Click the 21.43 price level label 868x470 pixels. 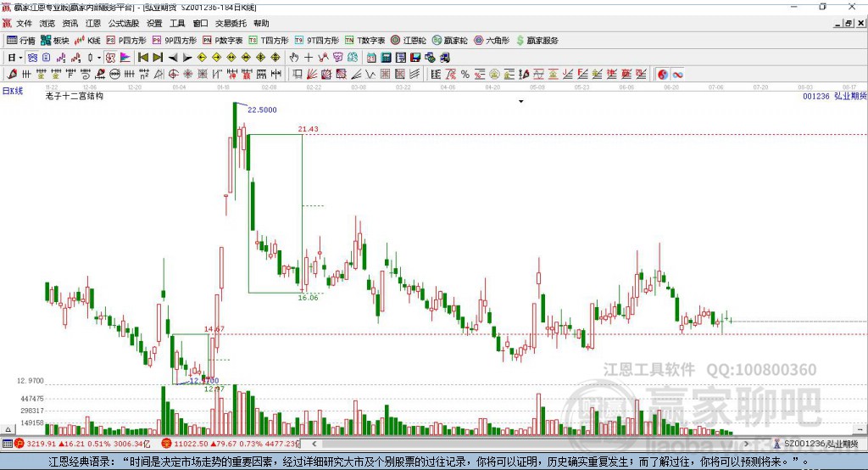[308, 129]
